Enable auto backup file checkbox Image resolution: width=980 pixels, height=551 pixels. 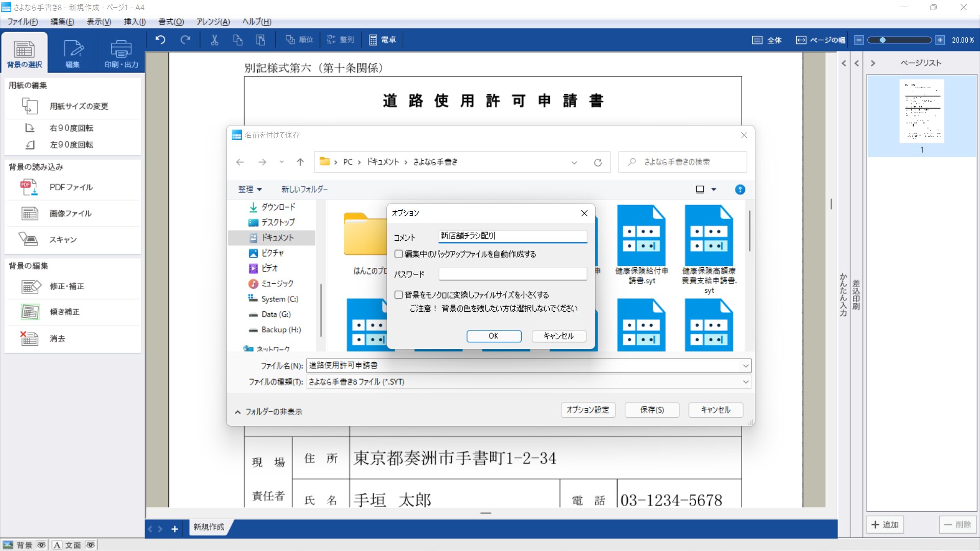click(399, 254)
